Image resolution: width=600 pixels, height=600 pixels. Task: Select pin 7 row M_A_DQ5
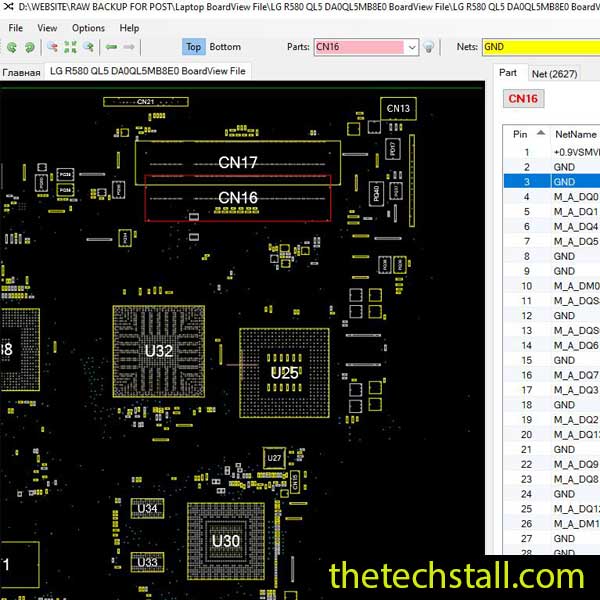[x=551, y=241]
